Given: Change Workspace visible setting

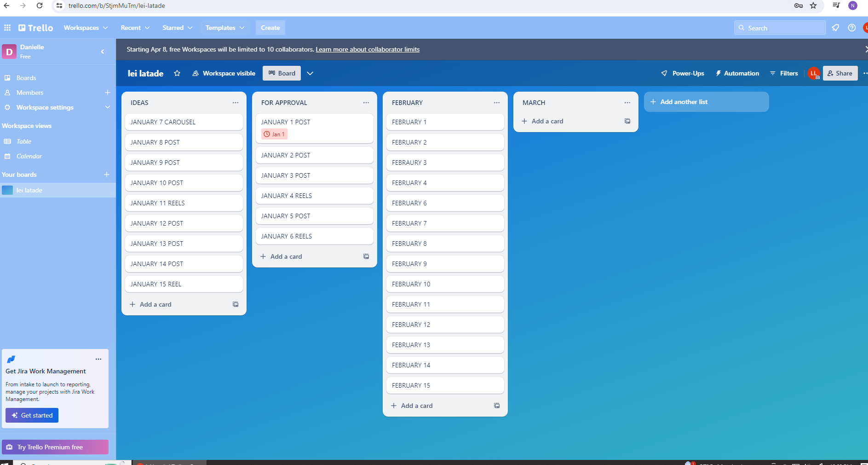Looking at the screenshot, I should (x=224, y=73).
